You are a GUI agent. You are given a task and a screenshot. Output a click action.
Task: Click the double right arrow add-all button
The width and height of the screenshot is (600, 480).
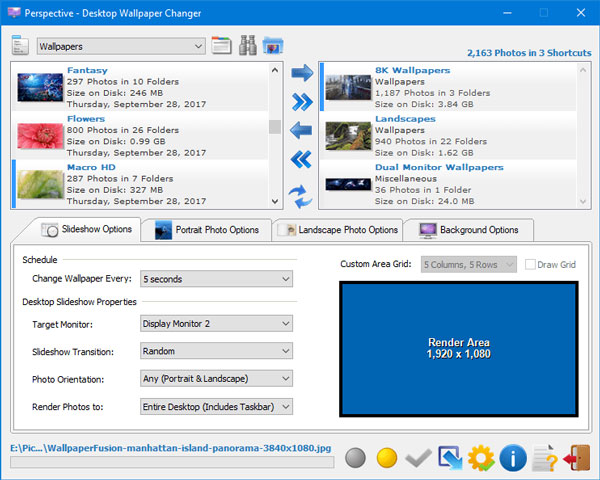tap(301, 102)
